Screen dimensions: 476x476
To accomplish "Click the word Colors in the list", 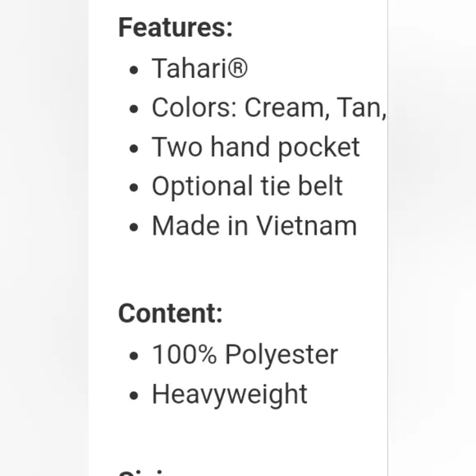I will click(194, 108).
